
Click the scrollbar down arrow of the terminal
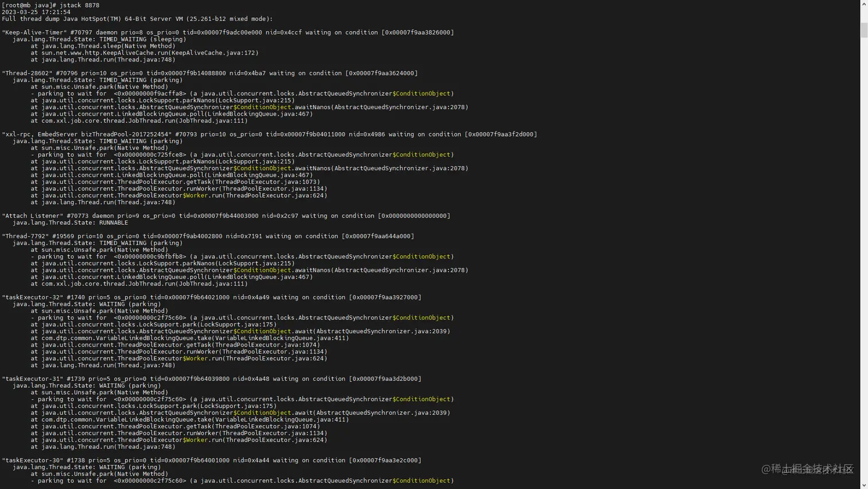click(x=864, y=486)
